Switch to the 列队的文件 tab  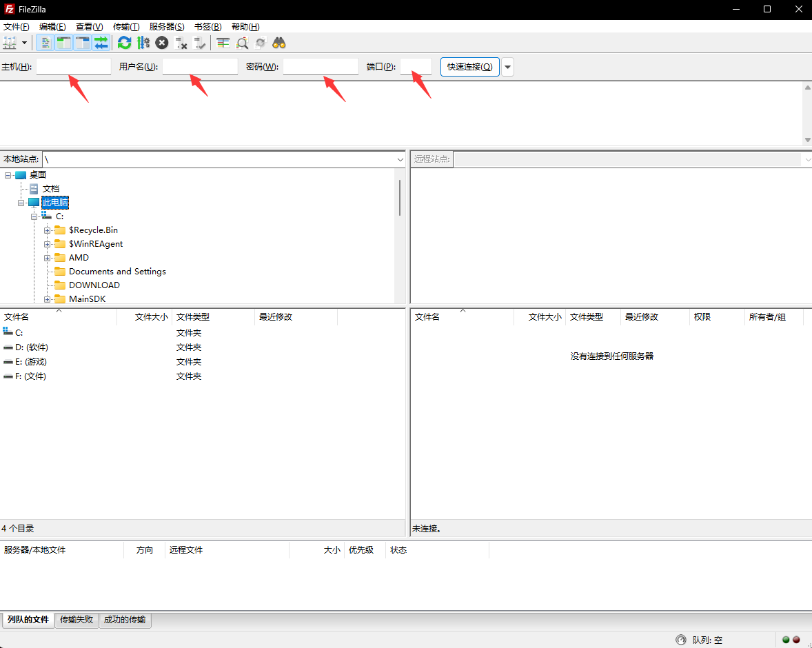coord(28,620)
